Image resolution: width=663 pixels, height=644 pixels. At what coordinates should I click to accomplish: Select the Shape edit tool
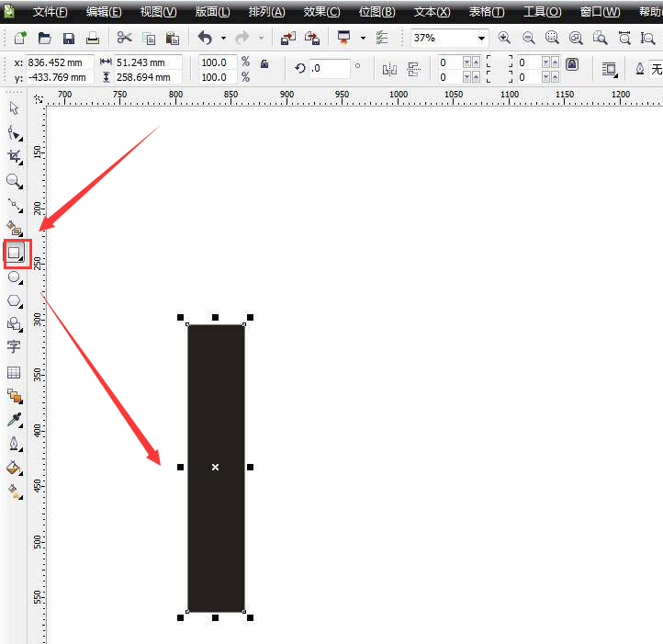[15, 133]
